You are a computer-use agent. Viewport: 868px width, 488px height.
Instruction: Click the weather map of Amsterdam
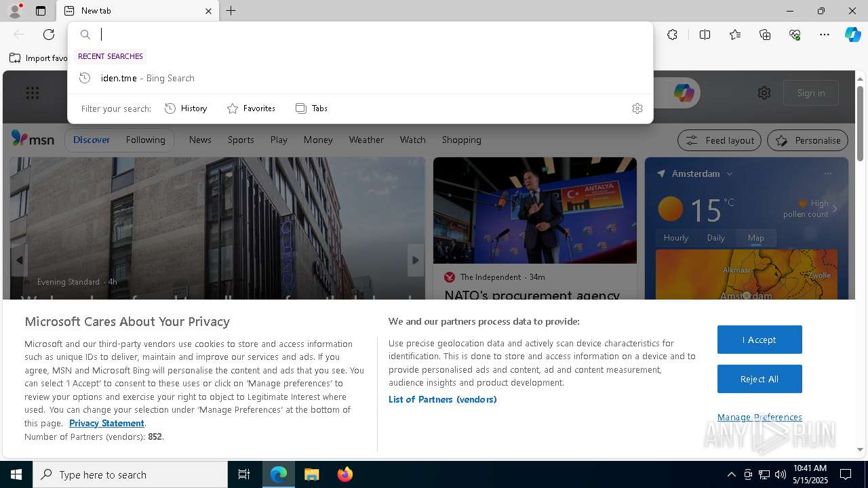747,274
